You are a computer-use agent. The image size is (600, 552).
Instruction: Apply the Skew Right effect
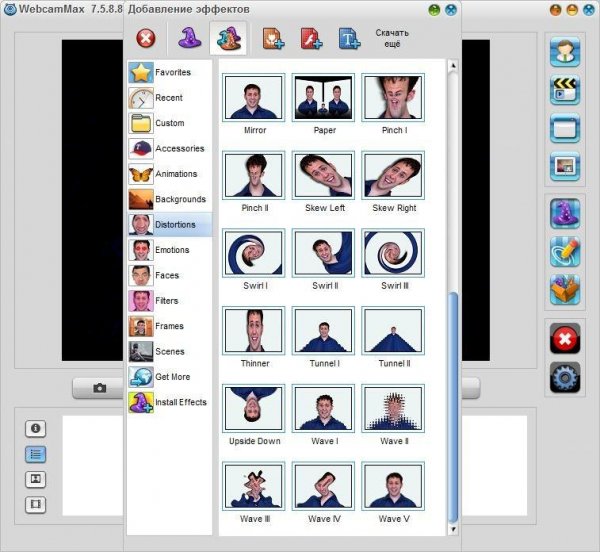point(393,175)
